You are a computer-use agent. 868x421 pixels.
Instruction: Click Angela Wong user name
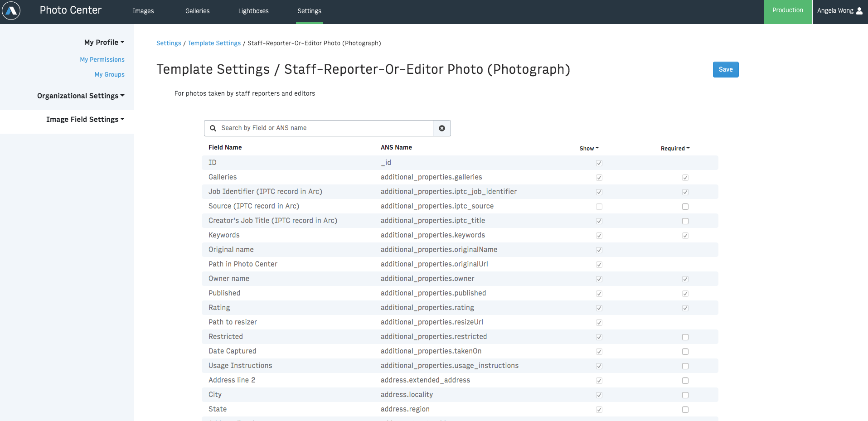(835, 11)
